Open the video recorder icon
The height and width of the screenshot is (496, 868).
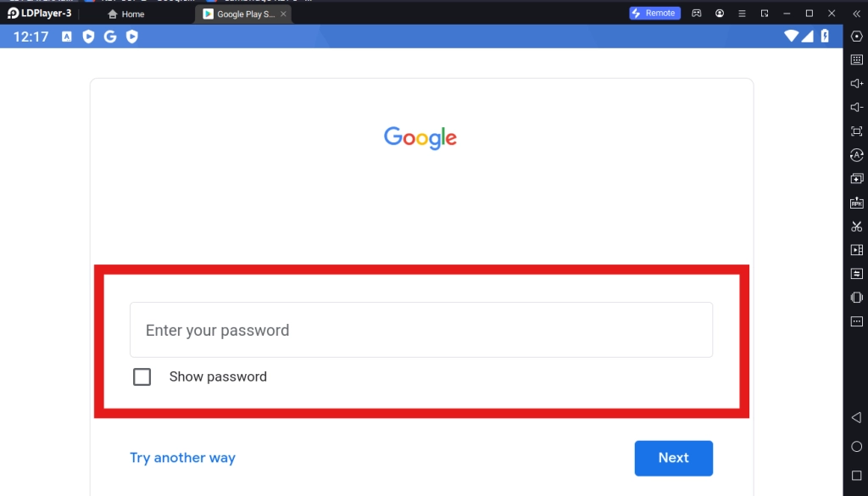click(856, 250)
